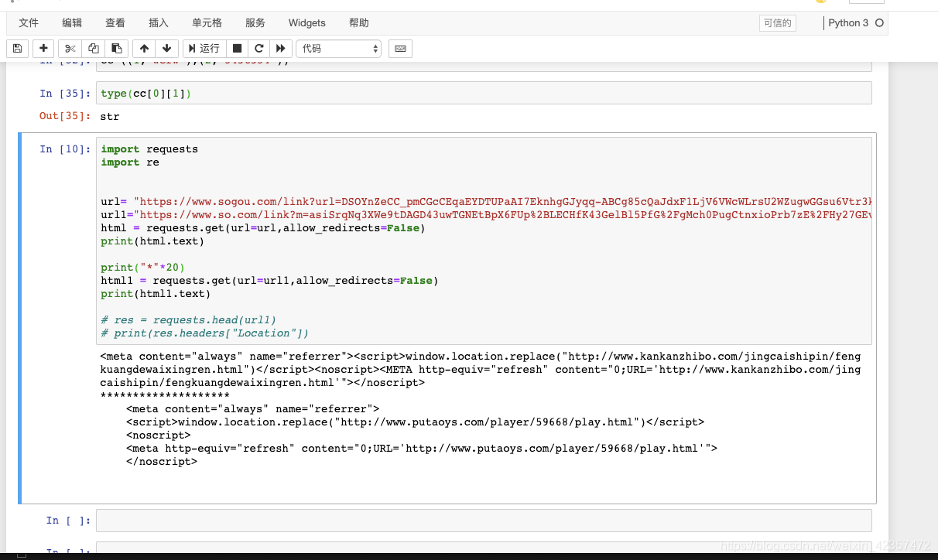The image size is (938, 560).
Task: Open the 服务 menu
Action: click(x=255, y=23)
